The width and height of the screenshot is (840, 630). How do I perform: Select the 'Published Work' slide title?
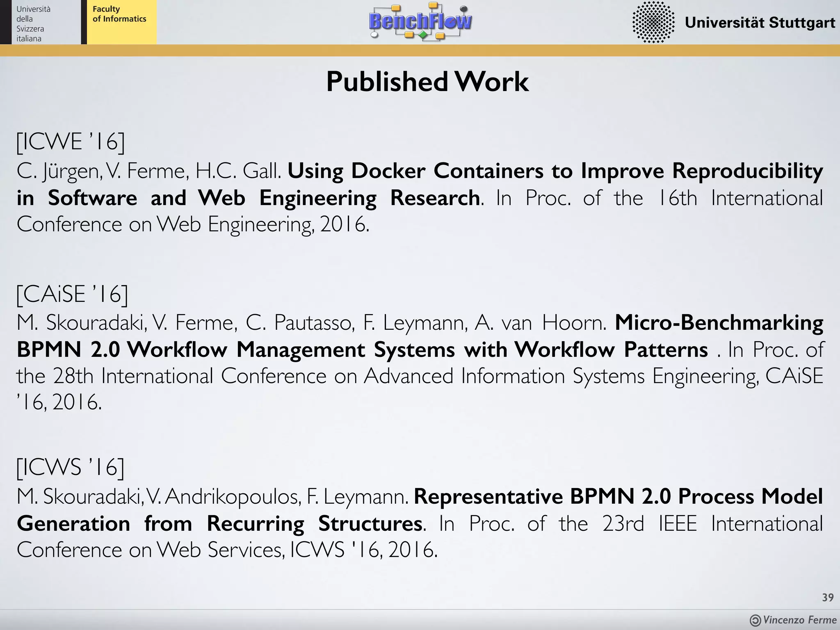pyautogui.click(x=427, y=82)
